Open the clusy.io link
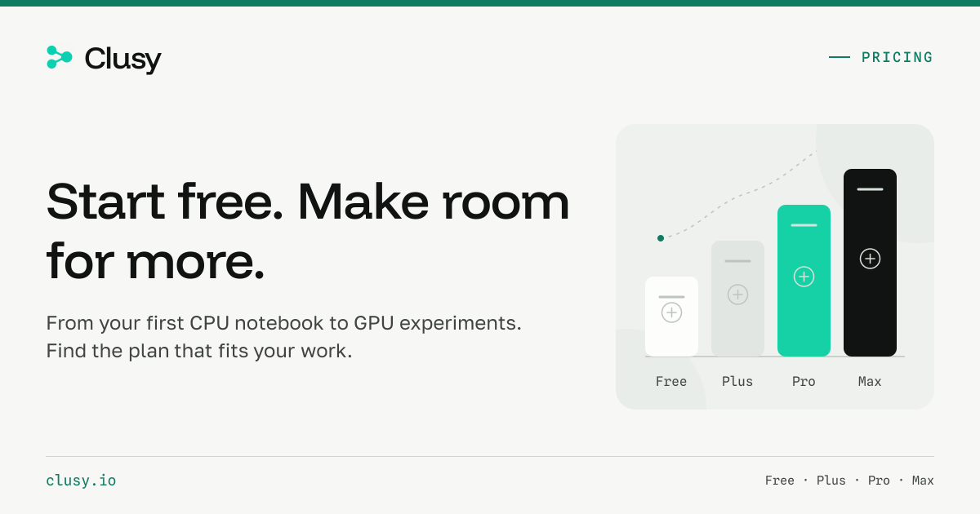Viewport: 980px width, 514px height. 81,481
